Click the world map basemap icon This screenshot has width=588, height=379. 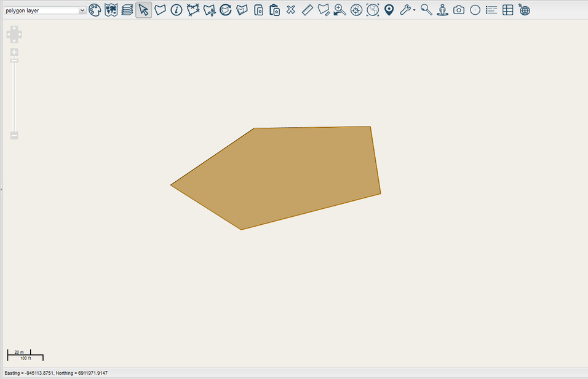point(111,10)
